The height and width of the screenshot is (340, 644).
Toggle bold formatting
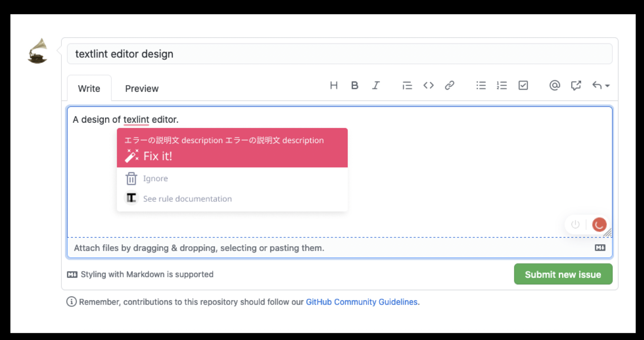tap(355, 85)
